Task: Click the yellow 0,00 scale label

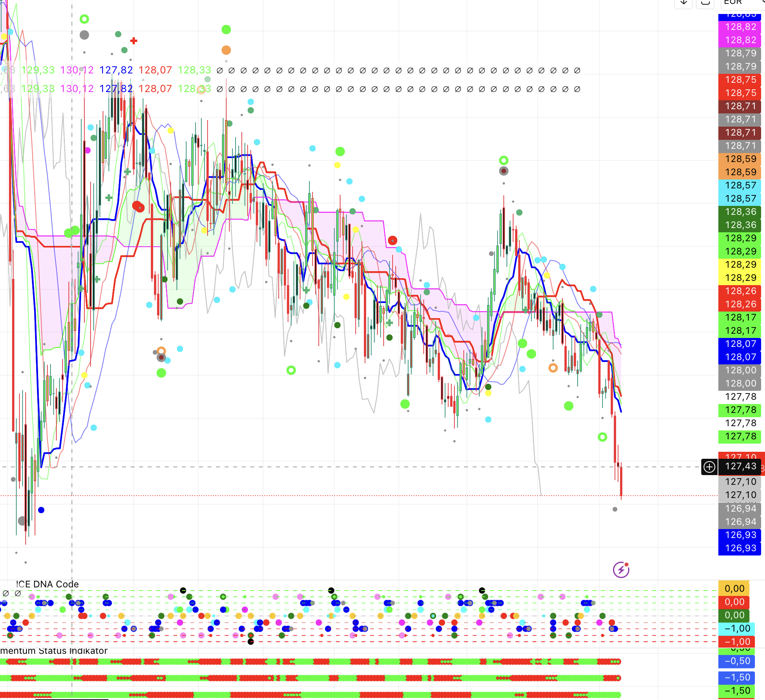Action: (734, 589)
